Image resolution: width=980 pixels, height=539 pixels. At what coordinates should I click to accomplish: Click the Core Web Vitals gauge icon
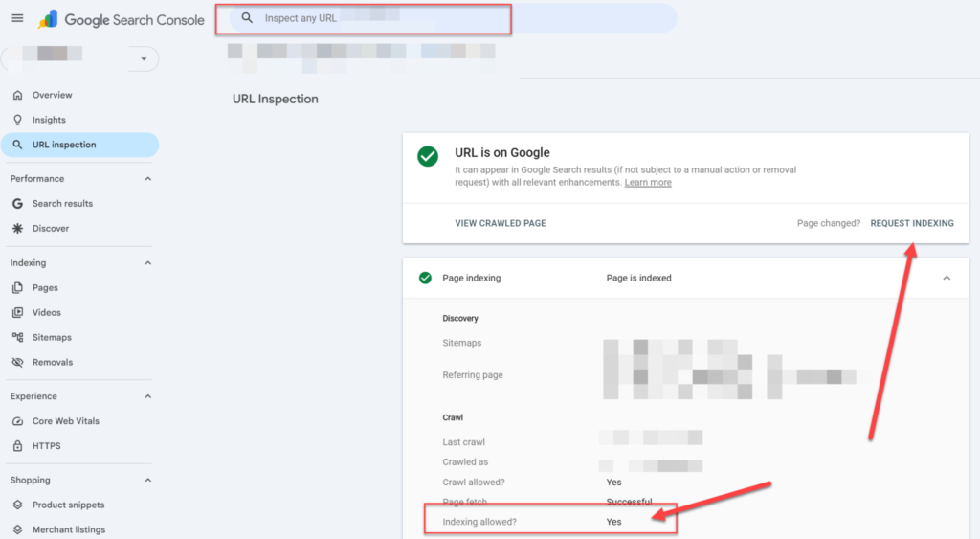17,421
